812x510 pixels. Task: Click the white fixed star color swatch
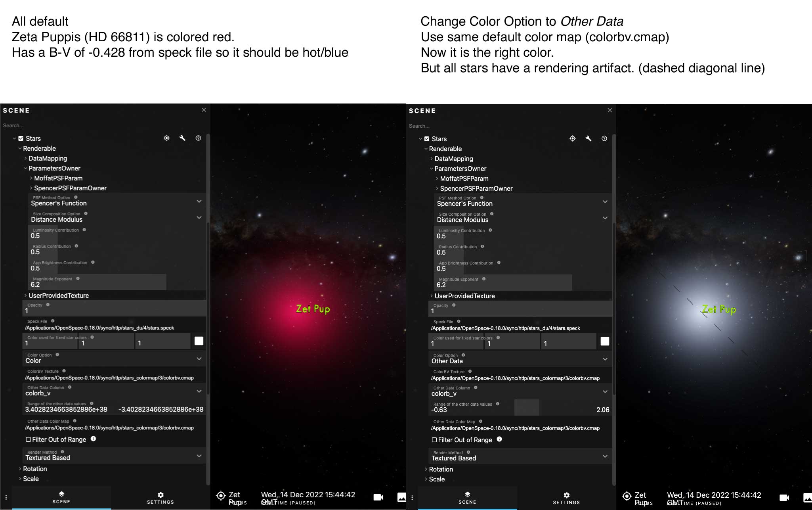tap(199, 341)
